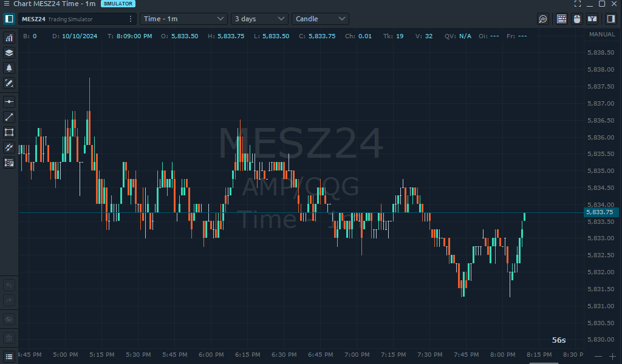The width and height of the screenshot is (622, 364).
Task: Open the keyboard hotkeys icon
Action: coord(561,19)
